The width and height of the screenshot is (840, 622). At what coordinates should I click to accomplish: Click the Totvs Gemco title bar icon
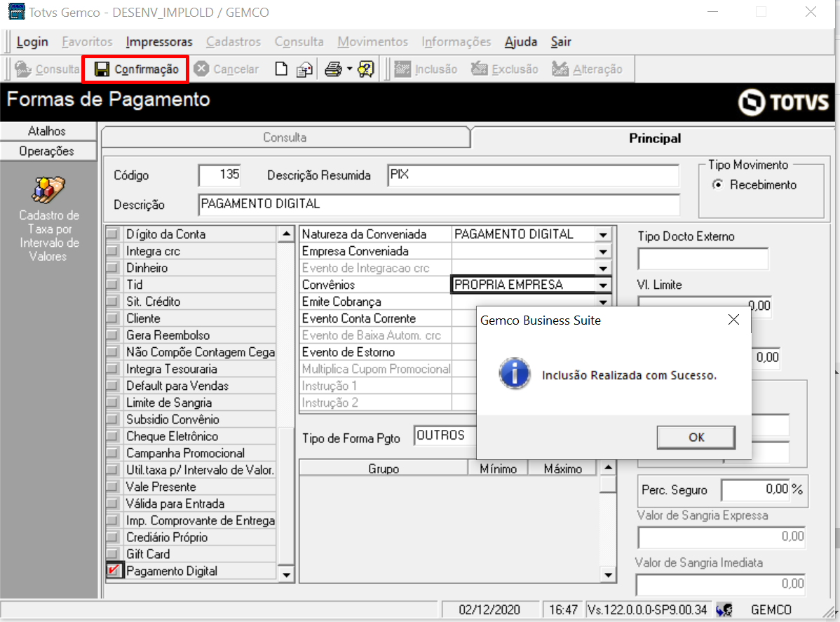pos(16,12)
